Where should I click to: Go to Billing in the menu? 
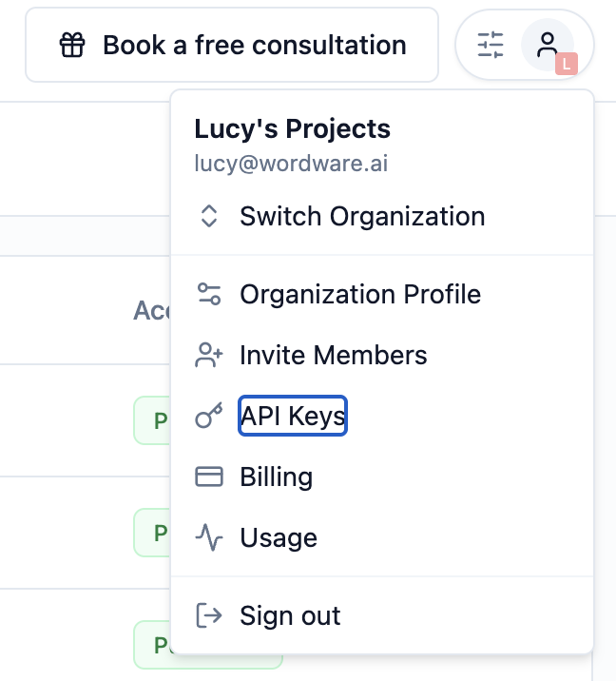tap(276, 477)
